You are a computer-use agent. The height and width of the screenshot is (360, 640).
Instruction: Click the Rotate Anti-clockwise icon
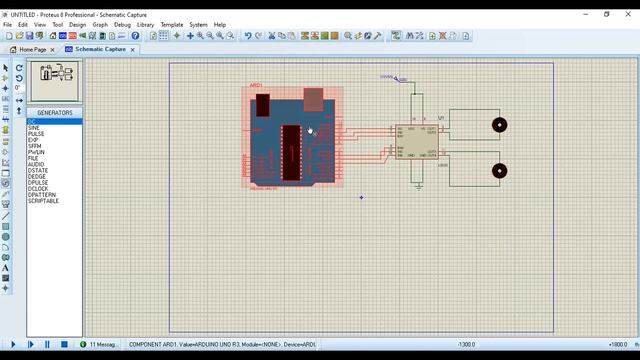point(19,78)
